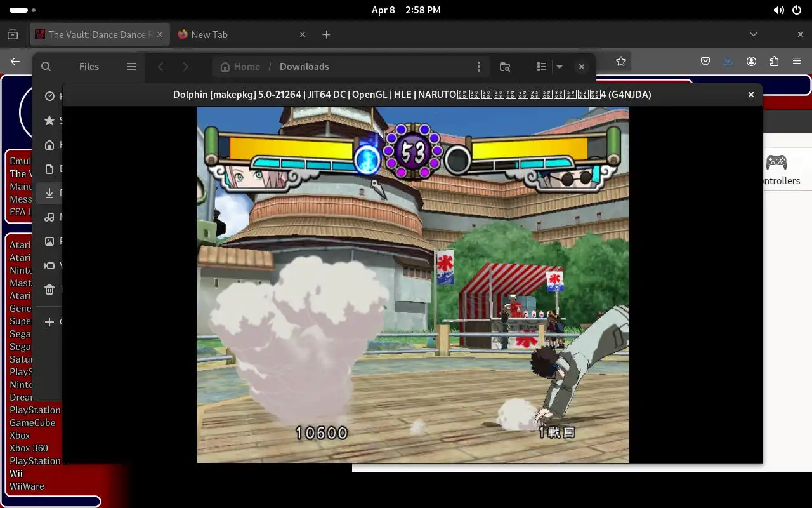Viewport: 812px width, 508px height.
Task: Select the Home sidebar icon in Files
Action: pos(49,145)
